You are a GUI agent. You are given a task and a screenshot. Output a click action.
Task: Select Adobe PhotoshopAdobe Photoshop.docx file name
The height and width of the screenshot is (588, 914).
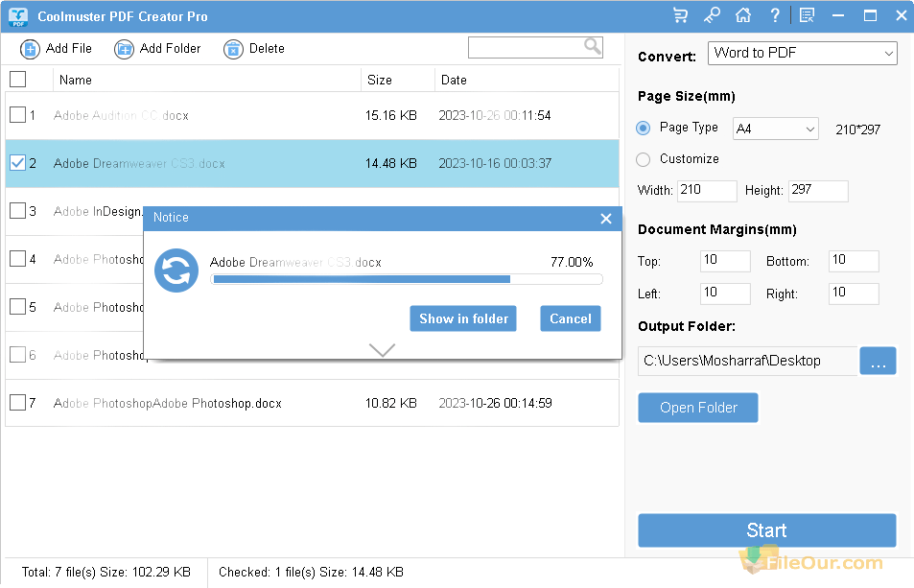click(x=168, y=403)
